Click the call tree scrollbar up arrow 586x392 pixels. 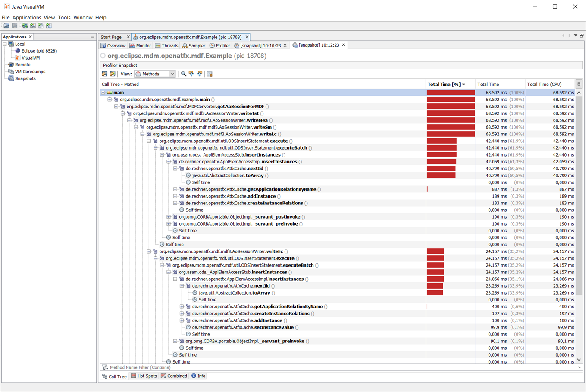579,93
